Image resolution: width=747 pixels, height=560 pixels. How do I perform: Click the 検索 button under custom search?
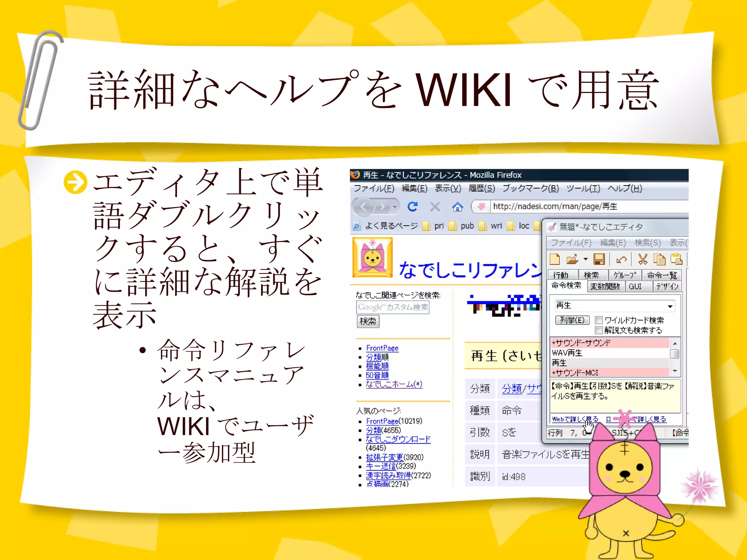[368, 321]
